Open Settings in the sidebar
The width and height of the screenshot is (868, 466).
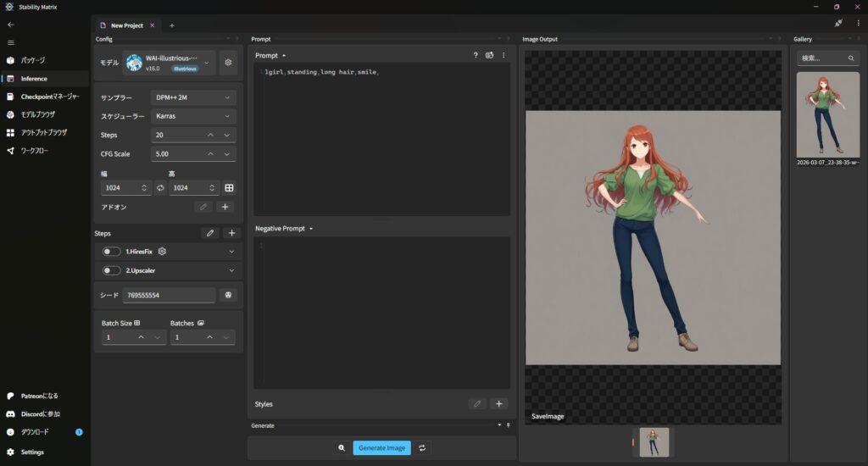tap(32, 452)
